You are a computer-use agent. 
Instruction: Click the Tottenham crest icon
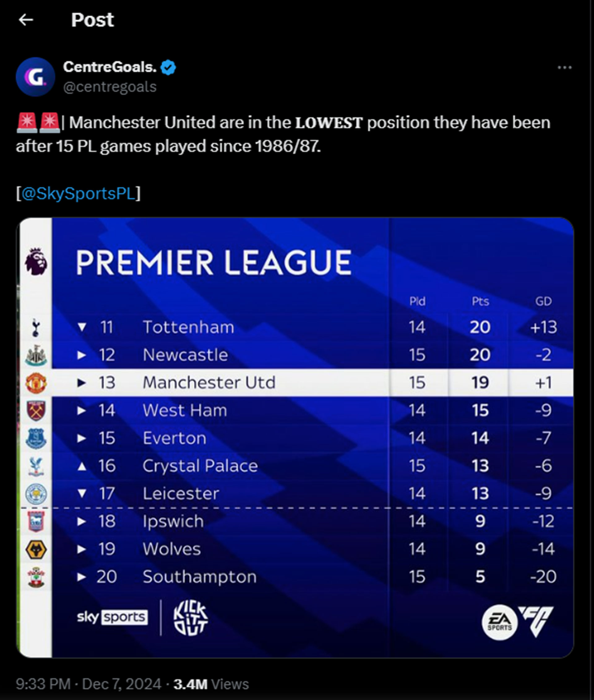(36, 327)
